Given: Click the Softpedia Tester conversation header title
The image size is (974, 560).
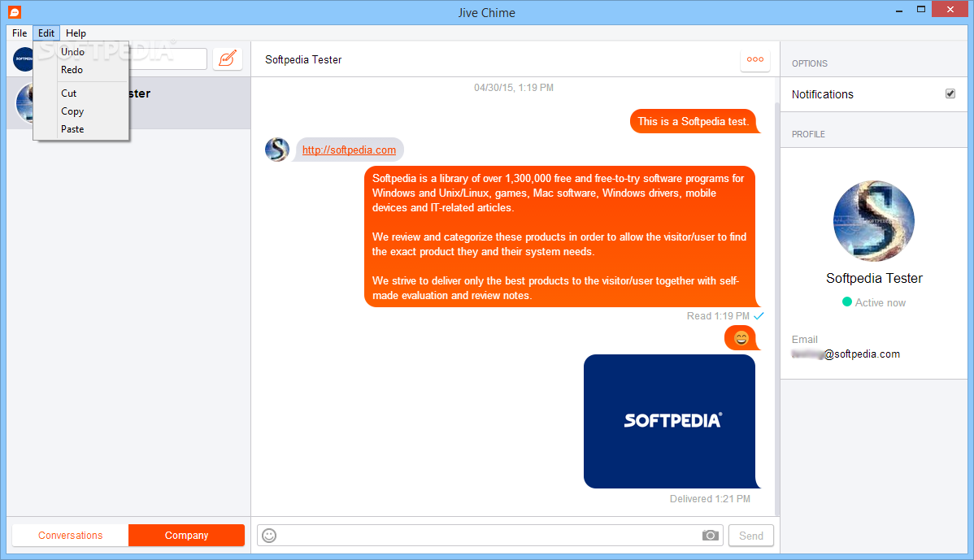Looking at the screenshot, I should click(303, 59).
